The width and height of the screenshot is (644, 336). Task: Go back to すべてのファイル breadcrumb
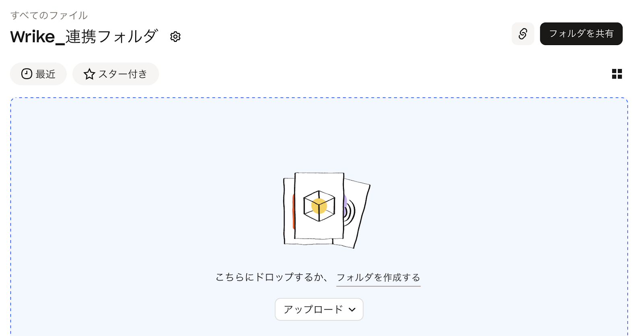pyautogui.click(x=49, y=15)
